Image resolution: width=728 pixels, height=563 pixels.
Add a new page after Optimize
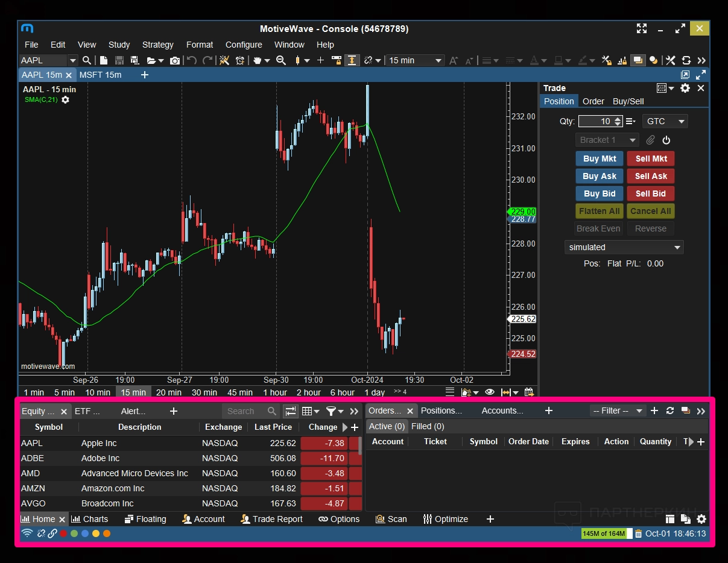[x=490, y=519]
